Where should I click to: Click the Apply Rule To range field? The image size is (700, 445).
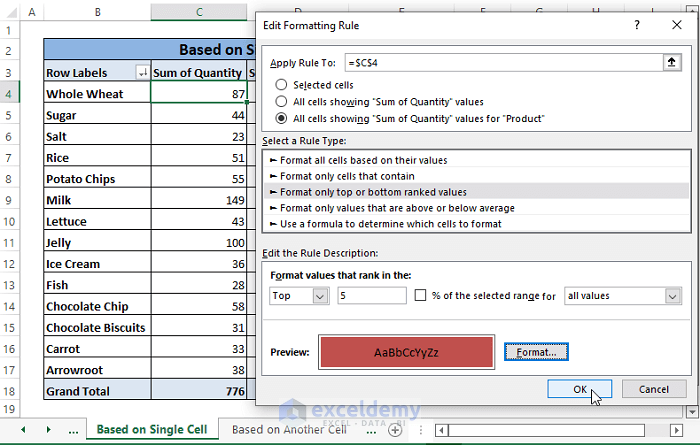pos(504,62)
